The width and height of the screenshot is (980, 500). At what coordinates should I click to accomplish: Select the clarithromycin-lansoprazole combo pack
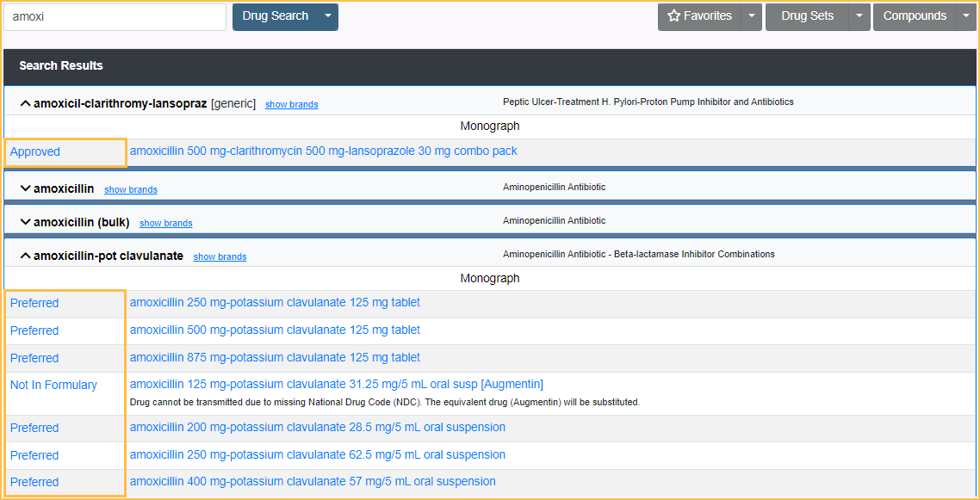click(x=323, y=151)
